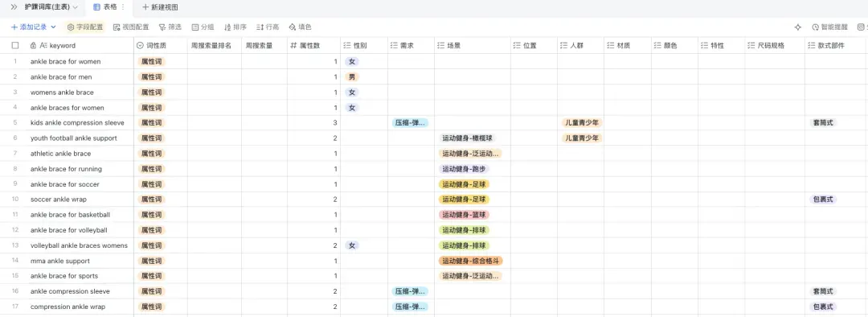This screenshot has height=317, width=868.
Task: Open the dropdown arrow beside 添加记录
Action: pos(53,27)
